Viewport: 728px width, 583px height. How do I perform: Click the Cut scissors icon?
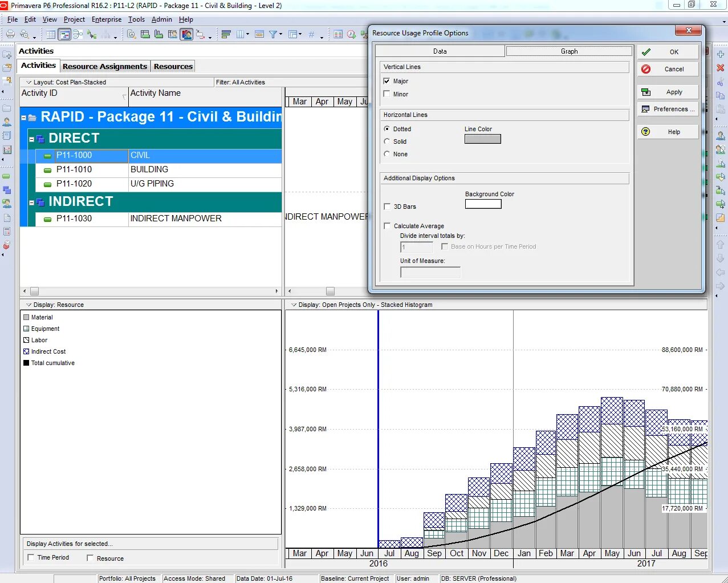pyautogui.click(x=721, y=82)
